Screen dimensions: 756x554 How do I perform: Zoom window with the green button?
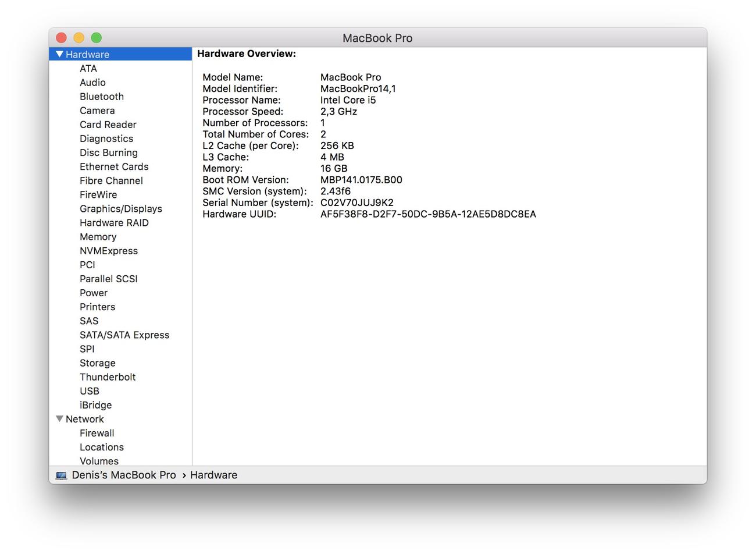tap(96, 38)
